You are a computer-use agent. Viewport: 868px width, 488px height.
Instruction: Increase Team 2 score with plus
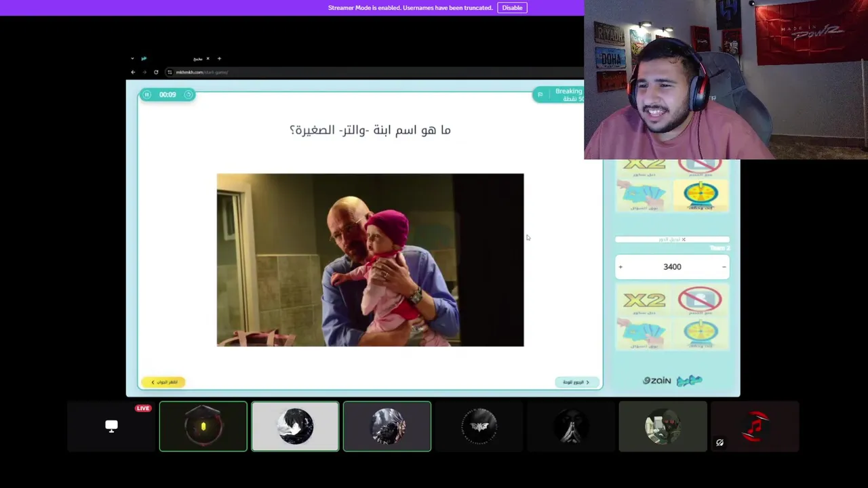tap(620, 267)
